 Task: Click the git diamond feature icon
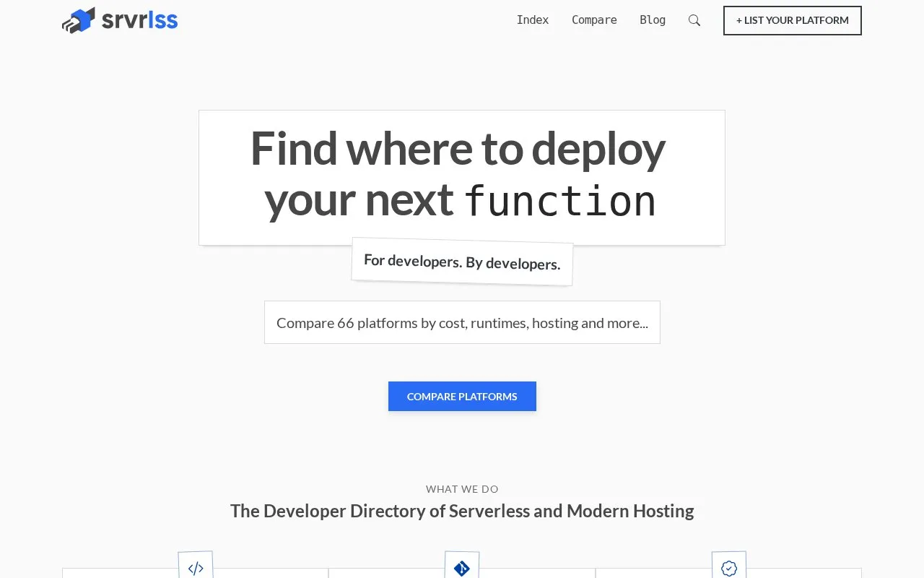tap(462, 567)
